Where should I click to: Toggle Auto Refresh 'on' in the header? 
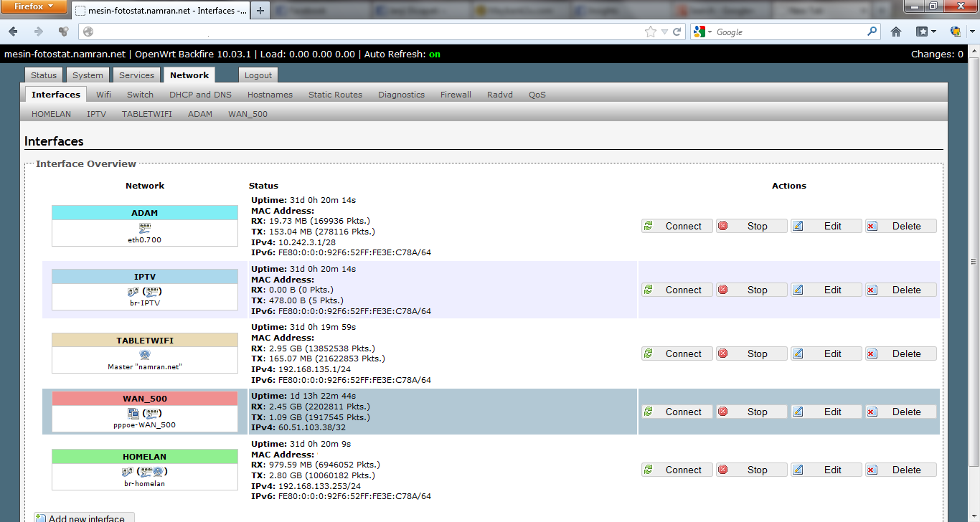(x=434, y=54)
